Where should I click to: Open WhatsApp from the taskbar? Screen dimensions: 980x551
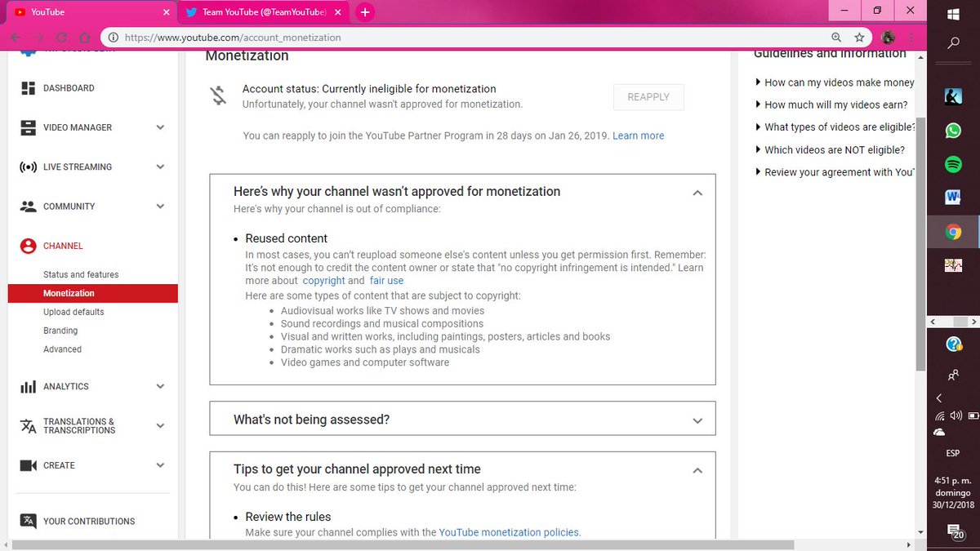coord(953,131)
